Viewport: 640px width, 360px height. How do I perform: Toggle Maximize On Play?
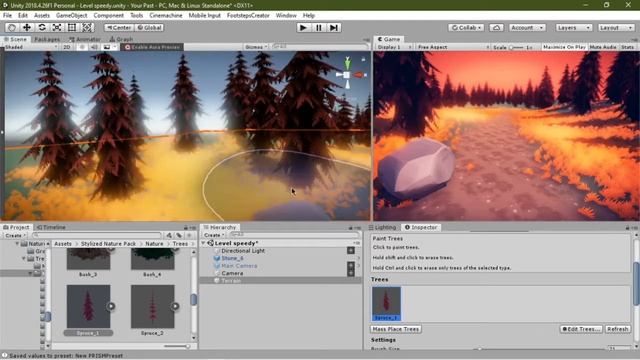click(x=564, y=47)
